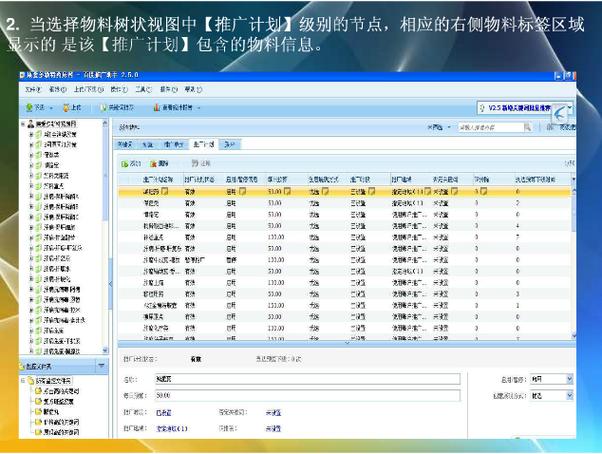602x454 pixels.
Task: Select the 推广计划 tab
Action: tap(203, 145)
